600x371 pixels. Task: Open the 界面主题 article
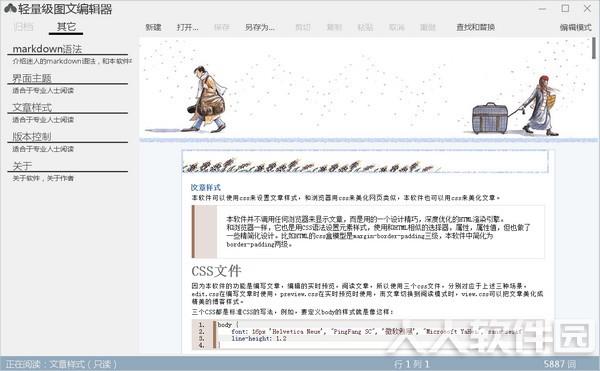[32, 78]
